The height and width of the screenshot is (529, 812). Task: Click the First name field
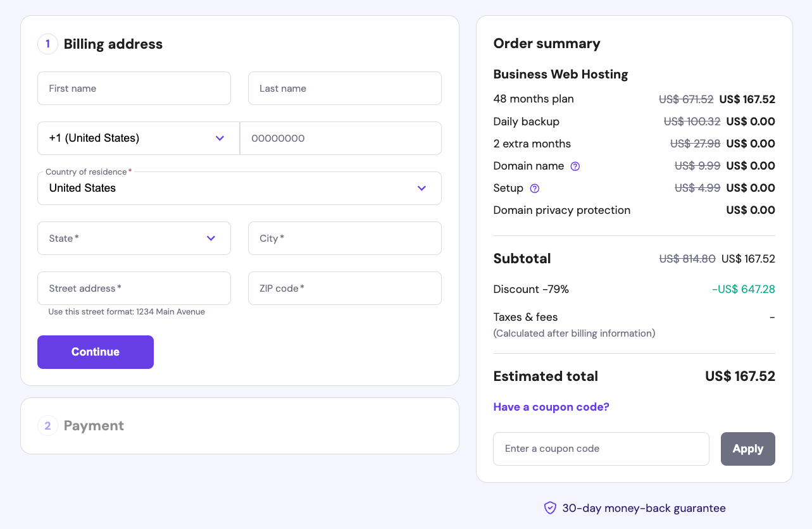pos(134,88)
